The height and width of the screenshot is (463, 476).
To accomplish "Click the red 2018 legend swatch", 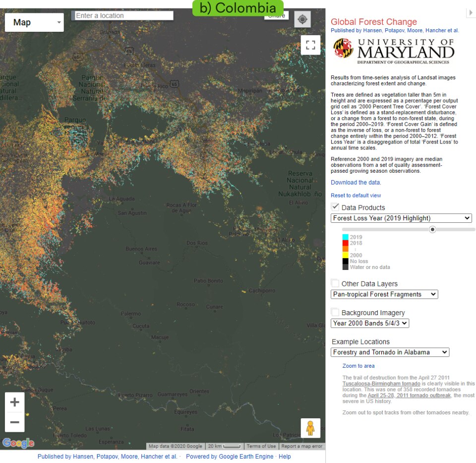I will click(x=345, y=243).
